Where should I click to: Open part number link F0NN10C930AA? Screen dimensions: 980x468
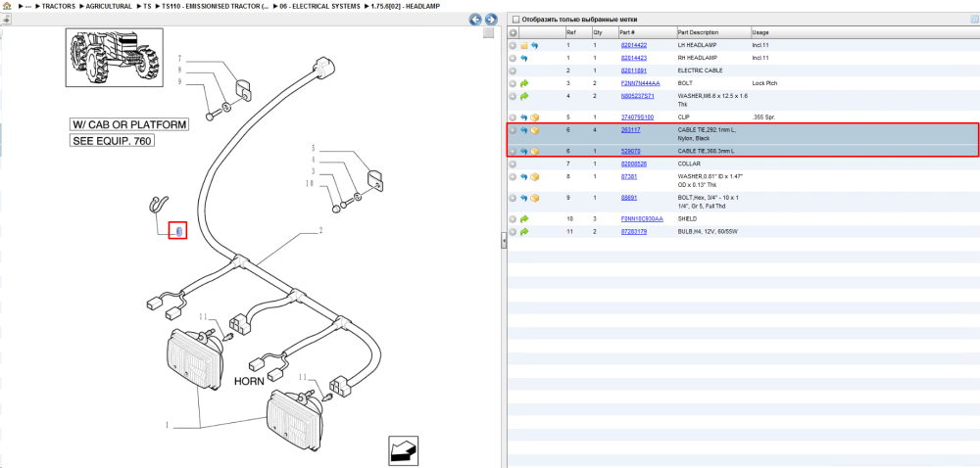[x=641, y=219]
